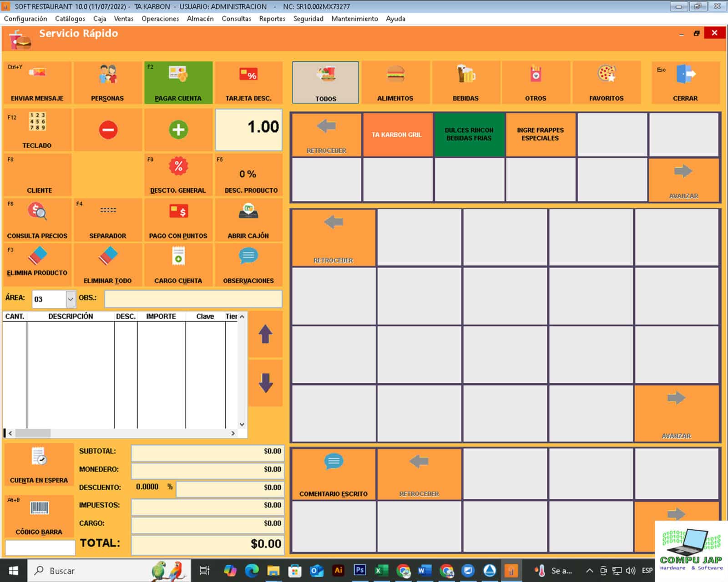The image size is (728, 582).
Task: Click the IMPORTE column header
Action: [161, 316]
